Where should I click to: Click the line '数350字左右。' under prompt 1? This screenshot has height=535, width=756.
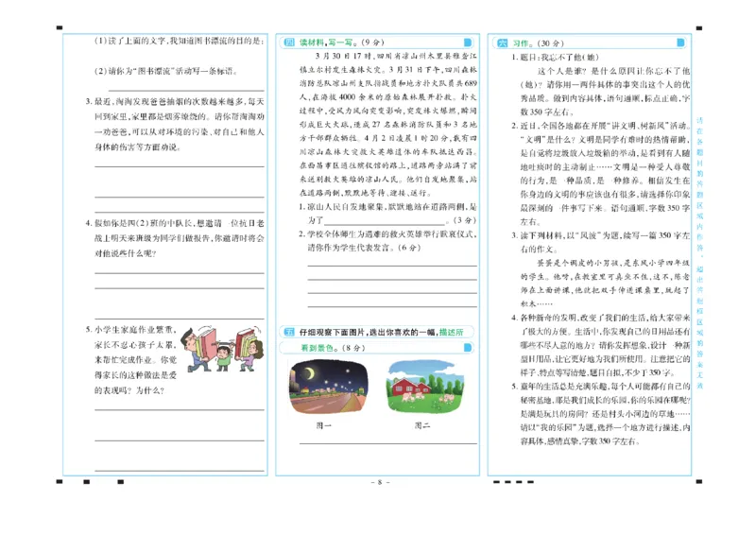(x=547, y=112)
